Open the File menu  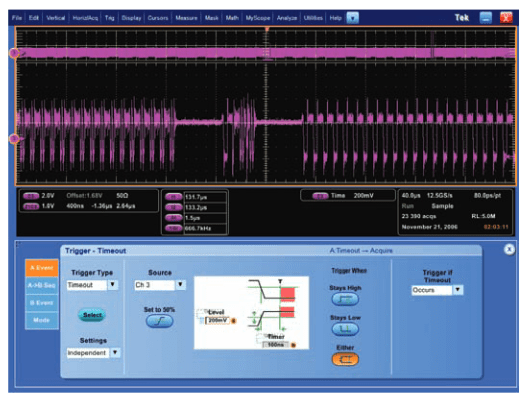click(17, 18)
